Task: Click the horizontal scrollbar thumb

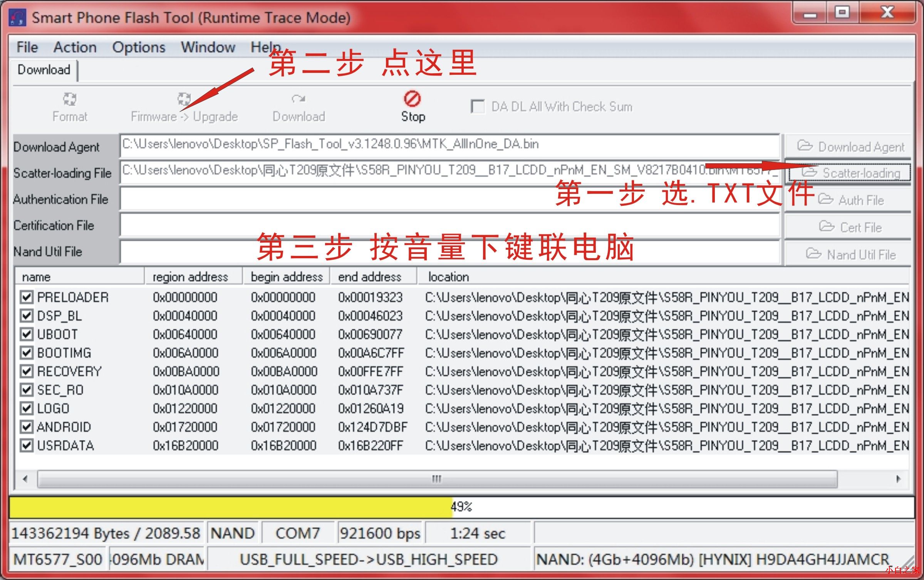Action: click(437, 479)
